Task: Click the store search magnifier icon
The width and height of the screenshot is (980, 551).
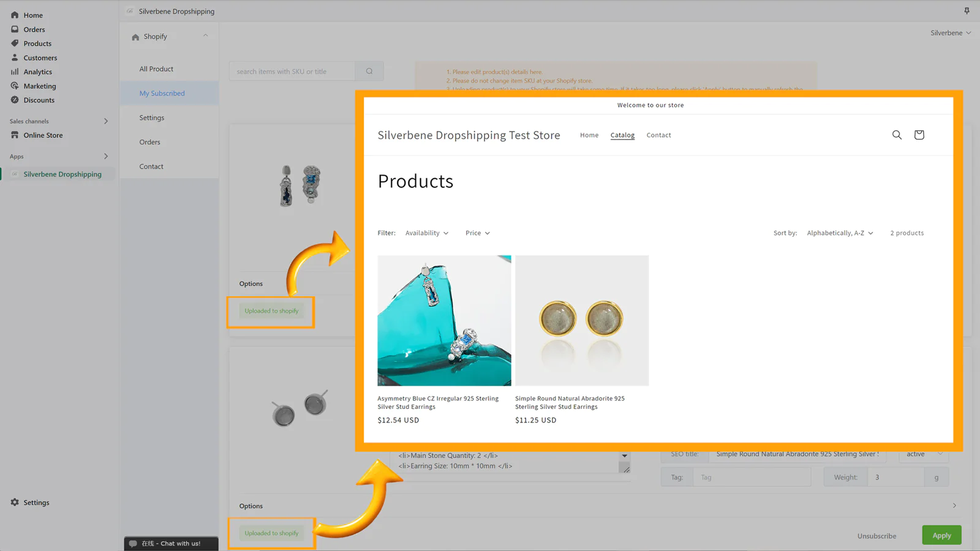Action: 897,135
